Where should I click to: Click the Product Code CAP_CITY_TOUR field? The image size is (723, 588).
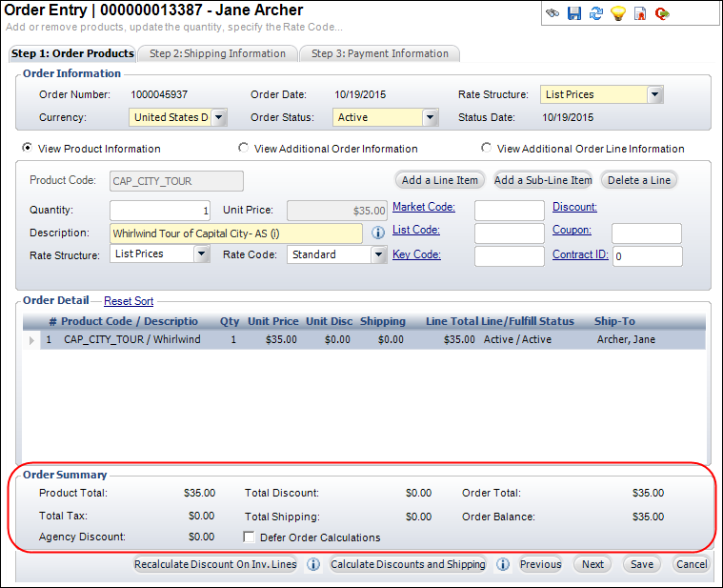point(176,181)
